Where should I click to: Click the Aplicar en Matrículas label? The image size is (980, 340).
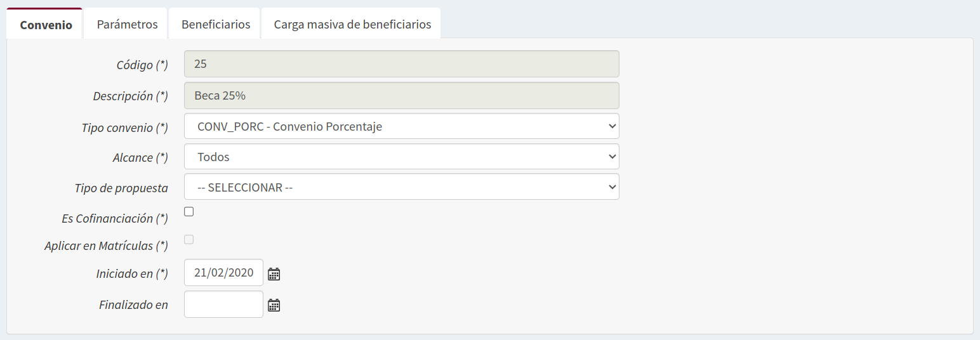106,246
